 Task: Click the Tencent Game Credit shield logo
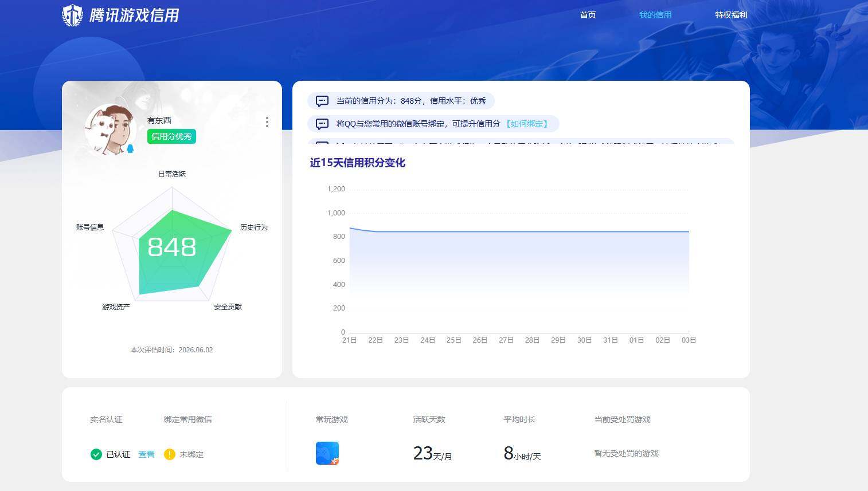coord(72,15)
